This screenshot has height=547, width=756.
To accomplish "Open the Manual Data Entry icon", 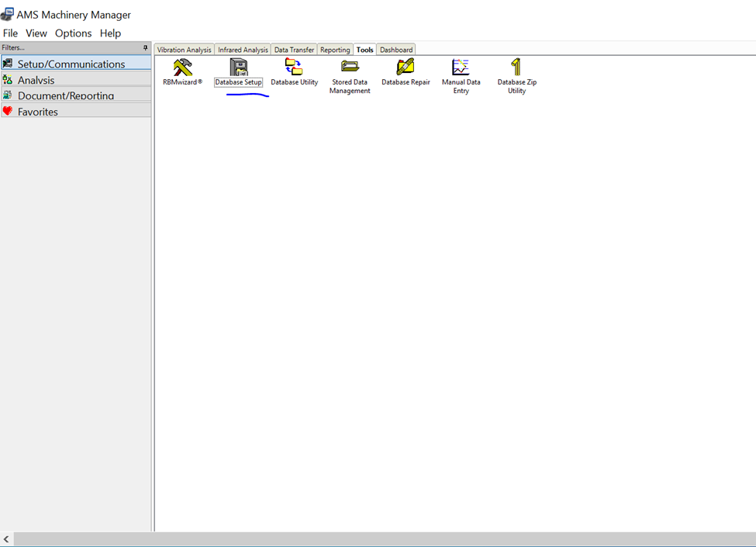I will click(461, 68).
